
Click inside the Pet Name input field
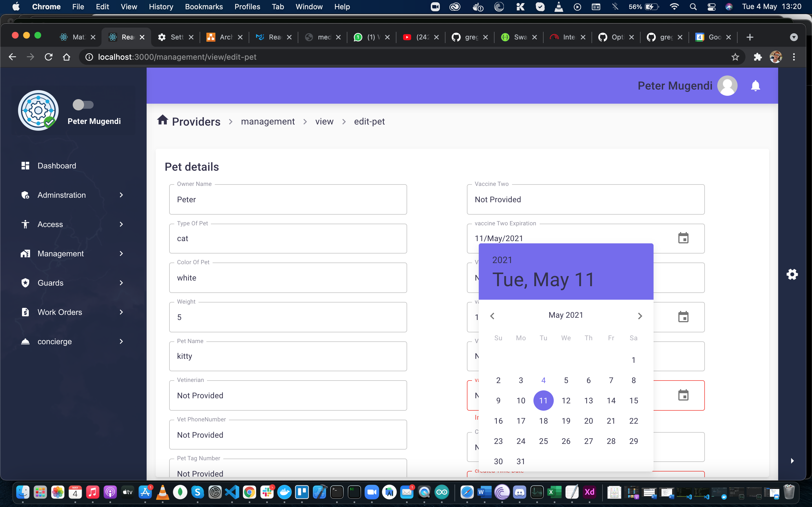288,356
